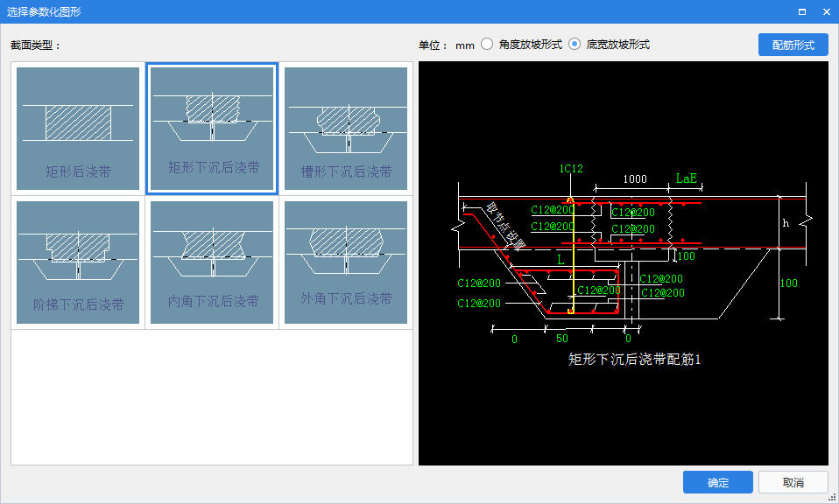Image resolution: width=839 pixels, height=504 pixels.
Task: Click the h slab thickness label
Action: 786,223
